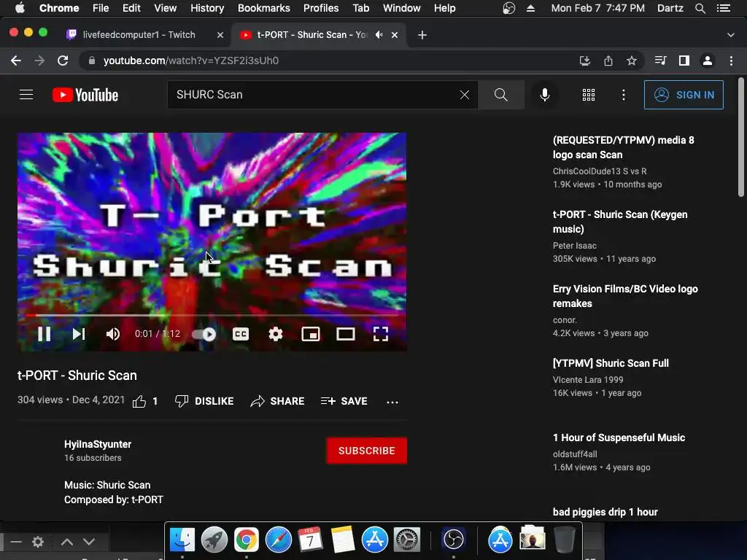Bookmark this tab with star
This screenshot has width=747, height=560.
tap(632, 61)
